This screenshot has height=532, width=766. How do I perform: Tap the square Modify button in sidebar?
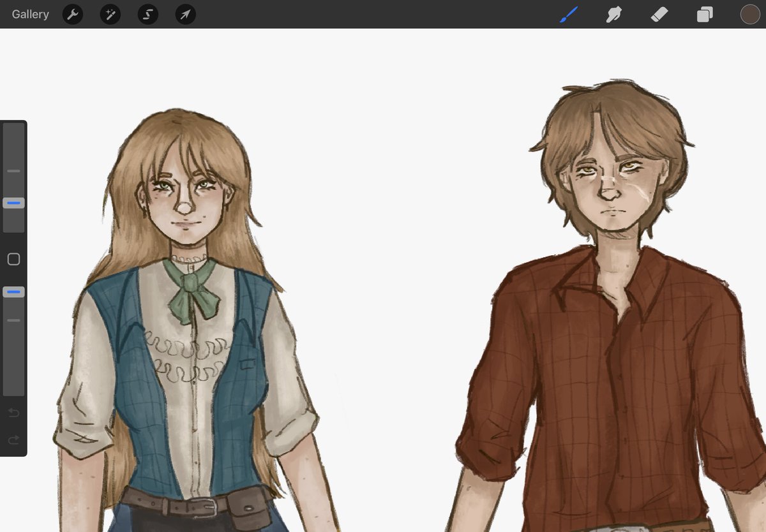point(13,259)
